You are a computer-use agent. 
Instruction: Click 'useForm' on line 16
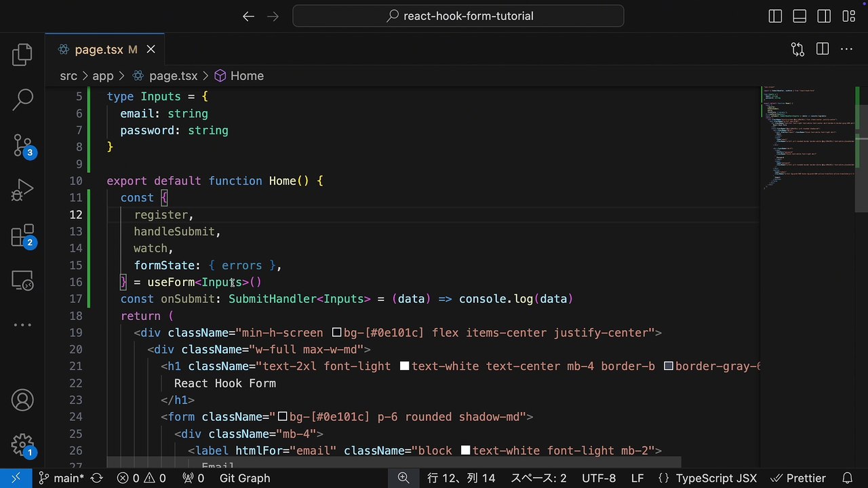pyautogui.click(x=171, y=282)
